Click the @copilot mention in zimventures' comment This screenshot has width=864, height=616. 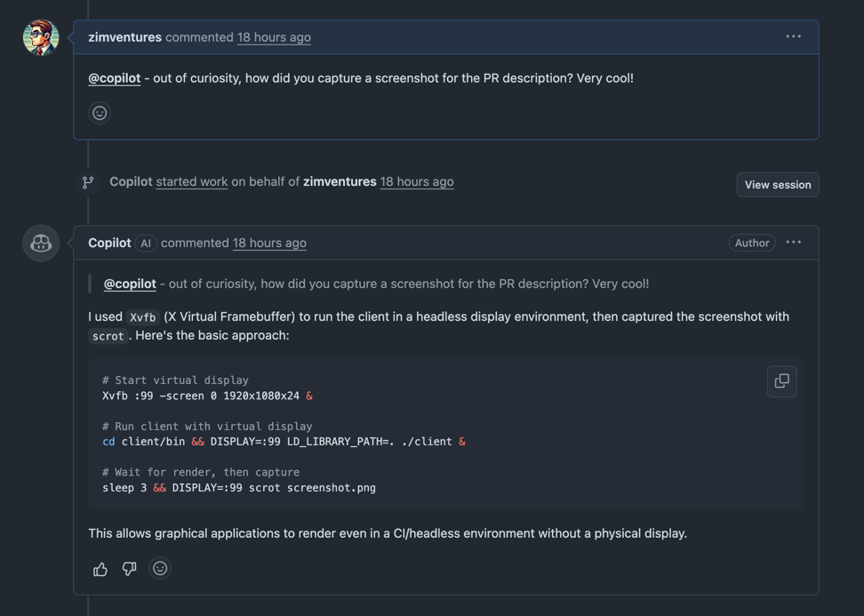tap(114, 78)
